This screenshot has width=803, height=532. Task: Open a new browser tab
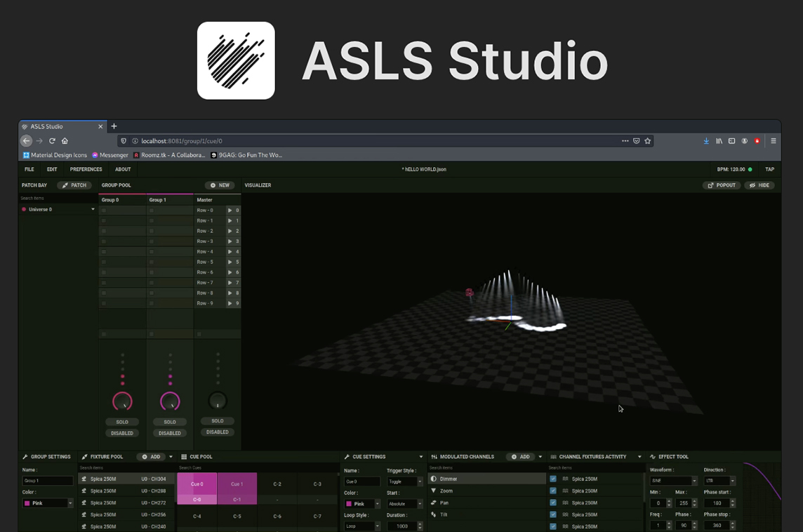click(114, 126)
